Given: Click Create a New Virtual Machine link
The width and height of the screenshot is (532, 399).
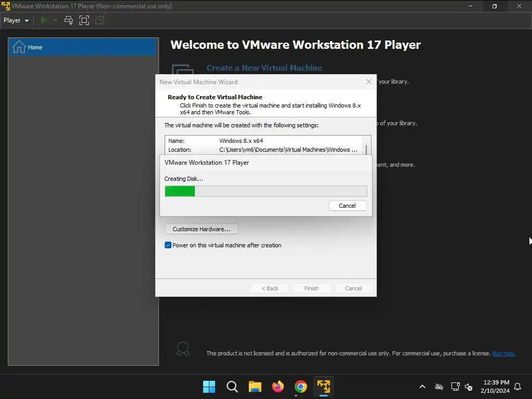Looking at the screenshot, I should (264, 68).
